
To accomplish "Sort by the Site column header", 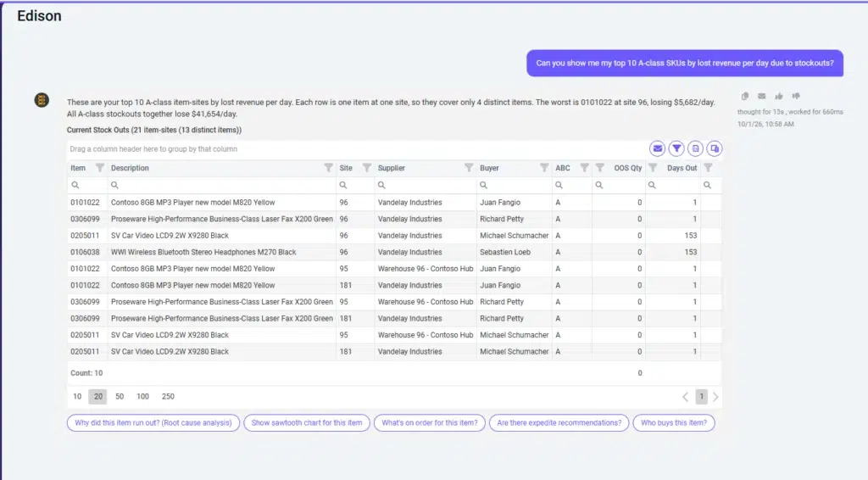I will 346,168.
